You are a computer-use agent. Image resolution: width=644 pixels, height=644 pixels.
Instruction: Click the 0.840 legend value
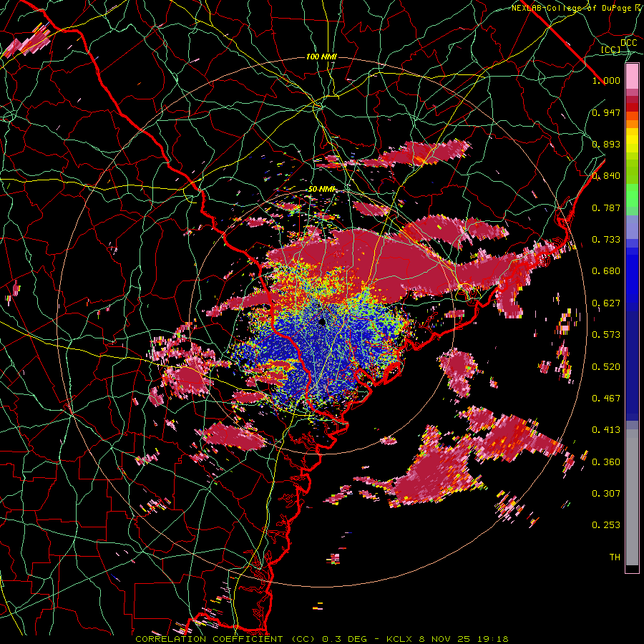click(x=606, y=176)
